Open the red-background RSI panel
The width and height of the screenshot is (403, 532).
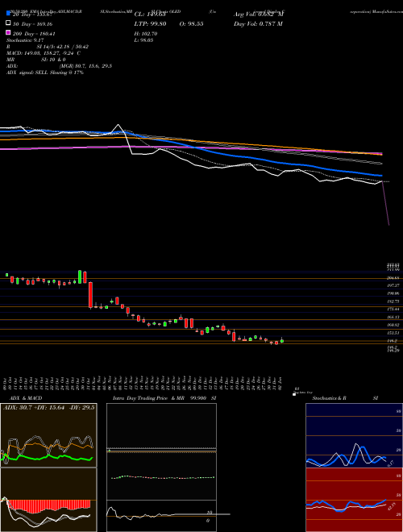click(x=354, y=500)
